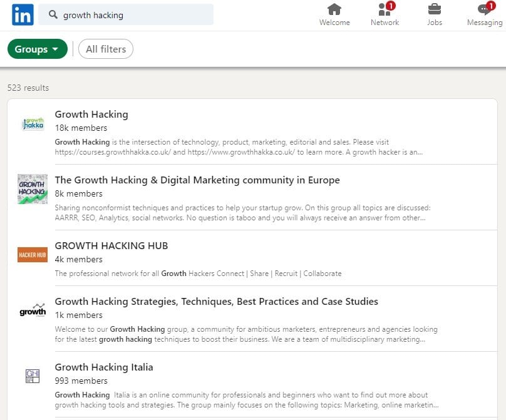Open the GROWTH HACKING HUB group
Image resolution: width=506 pixels, height=420 pixels.
point(111,246)
